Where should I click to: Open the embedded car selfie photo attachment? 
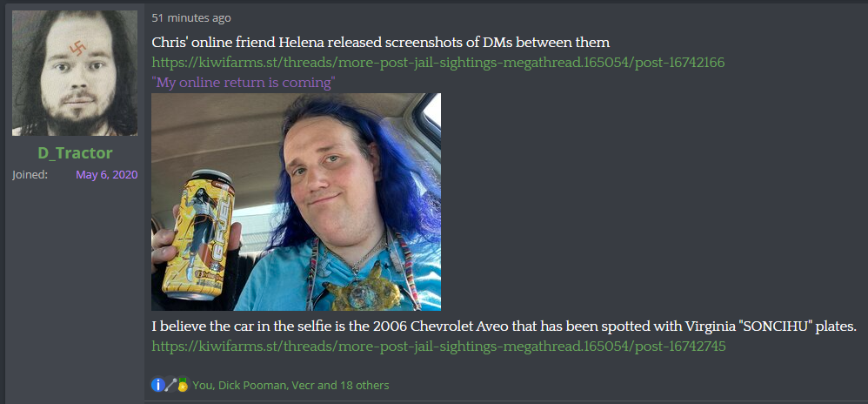[297, 202]
